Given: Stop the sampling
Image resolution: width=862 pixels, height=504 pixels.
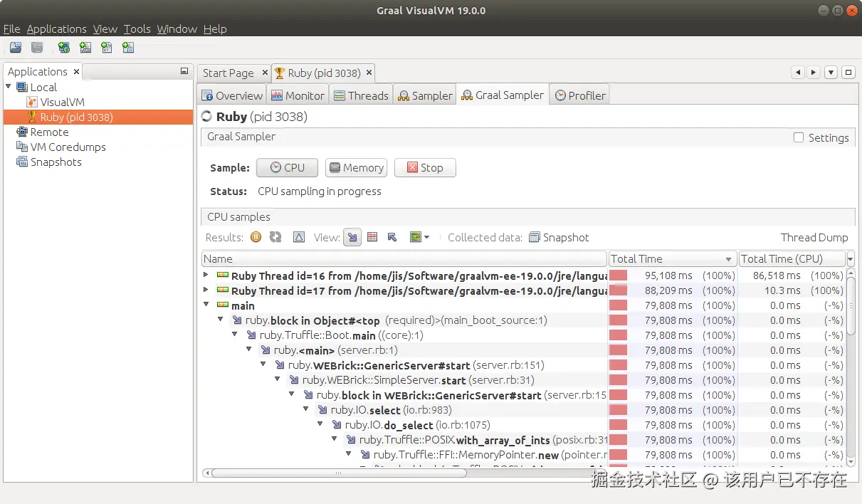Looking at the screenshot, I should click(425, 168).
